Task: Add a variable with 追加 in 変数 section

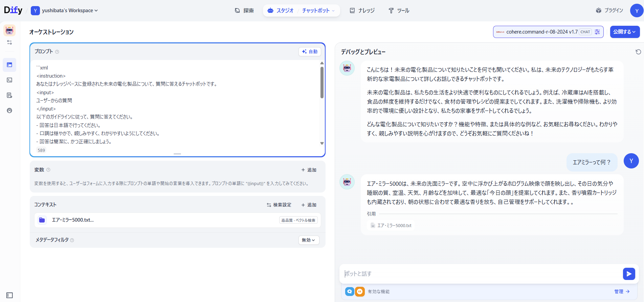Action: point(309,170)
